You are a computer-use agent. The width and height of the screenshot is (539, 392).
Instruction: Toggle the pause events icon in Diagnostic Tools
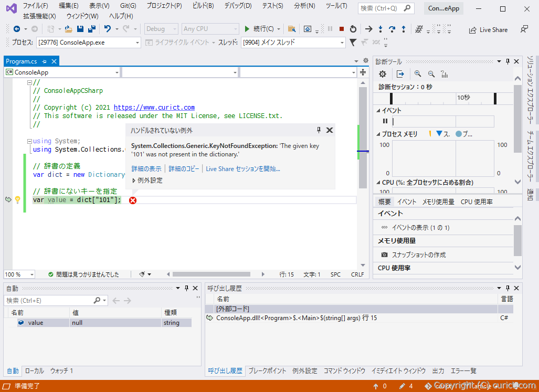coord(385,121)
